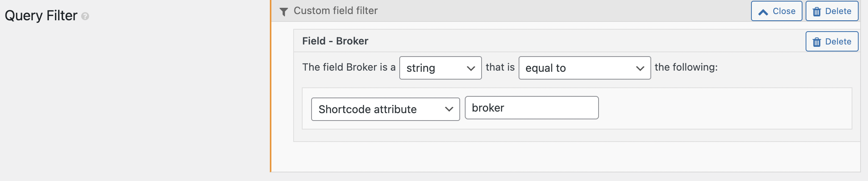868x181 pixels.
Task: Delete the entire Custom field filter
Action: (832, 11)
